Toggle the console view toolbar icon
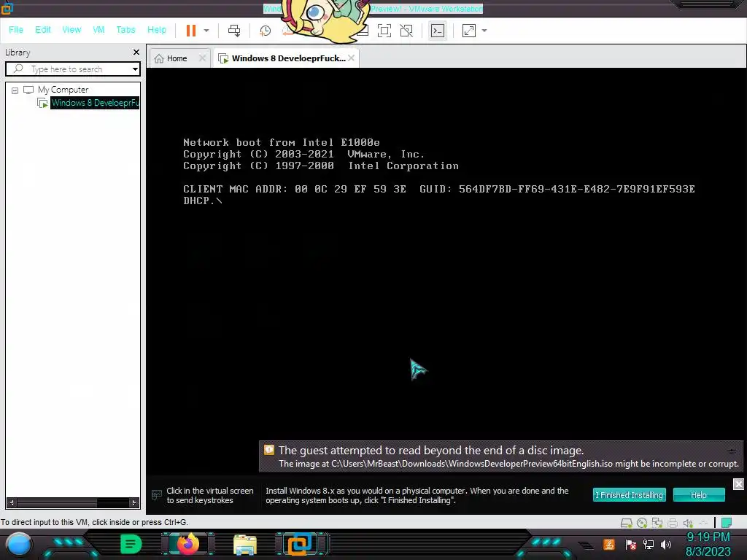747x560 pixels. (x=438, y=31)
